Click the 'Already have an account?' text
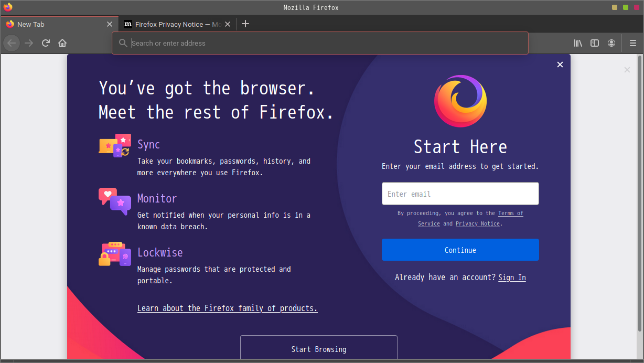The height and width of the screenshot is (363, 644). pyautogui.click(x=445, y=277)
